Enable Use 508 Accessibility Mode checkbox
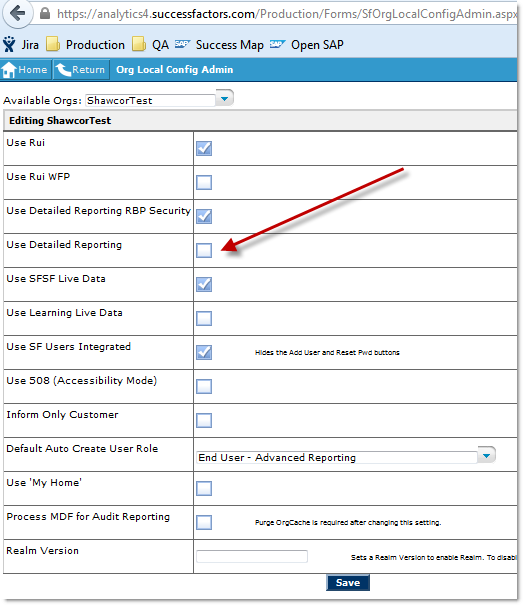 pos(204,386)
